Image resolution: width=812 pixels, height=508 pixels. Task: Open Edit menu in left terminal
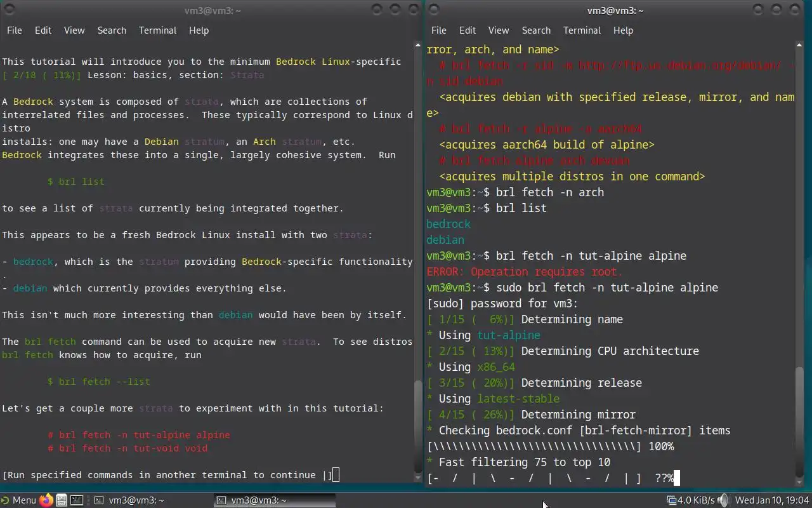point(43,30)
